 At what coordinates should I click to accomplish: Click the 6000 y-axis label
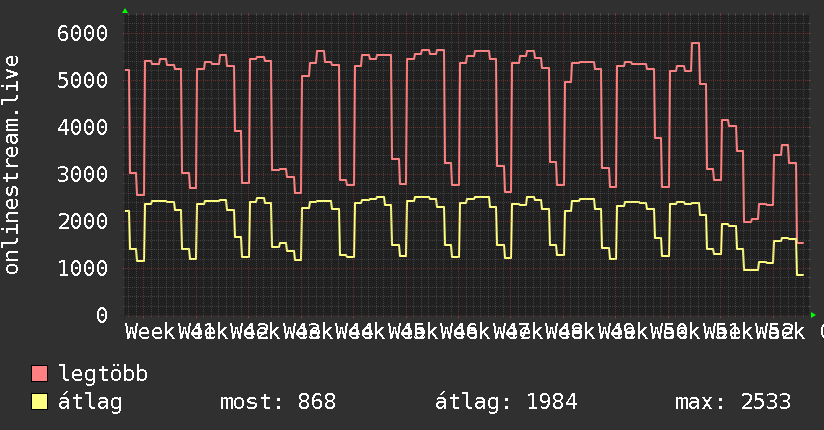[83, 33]
